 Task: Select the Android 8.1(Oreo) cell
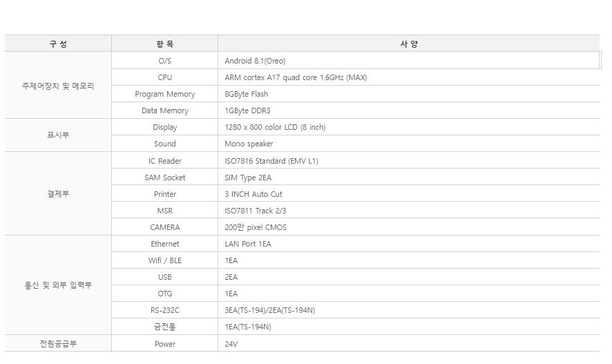pos(255,61)
